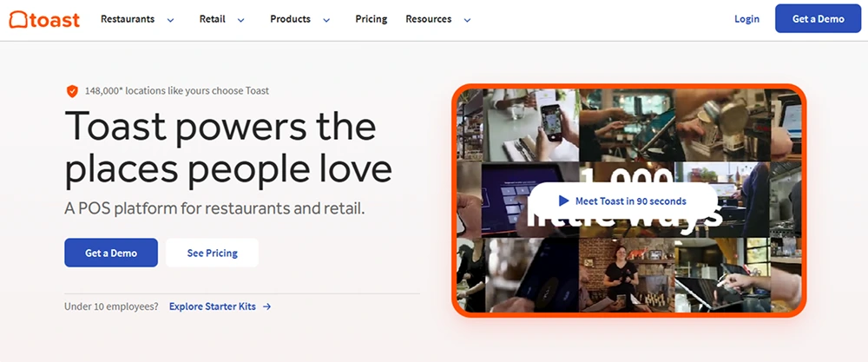Open the Products navigation menu
The height and width of the screenshot is (362, 868).
(x=290, y=19)
